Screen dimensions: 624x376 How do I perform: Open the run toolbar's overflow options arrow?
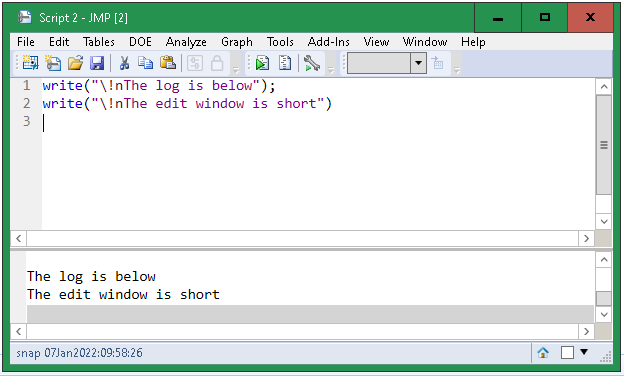click(x=331, y=70)
